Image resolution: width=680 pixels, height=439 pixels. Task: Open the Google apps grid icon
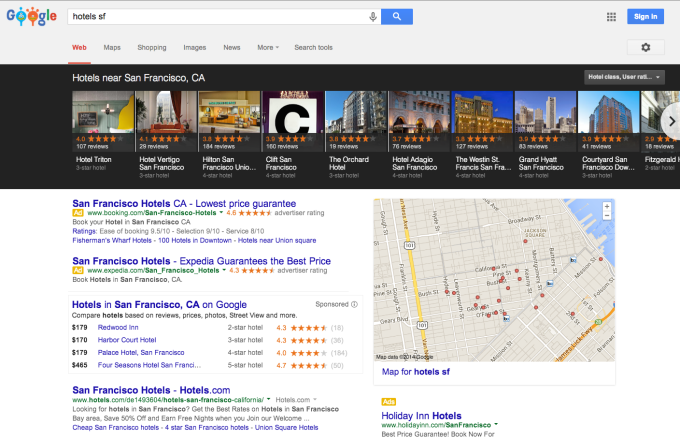611,17
